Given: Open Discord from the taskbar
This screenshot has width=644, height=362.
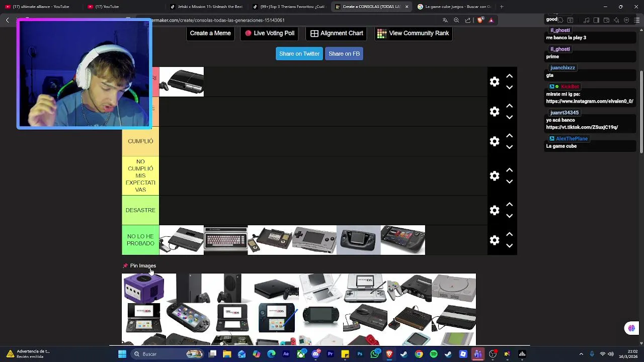Looking at the screenshot, I should click(x=315, y=354).
